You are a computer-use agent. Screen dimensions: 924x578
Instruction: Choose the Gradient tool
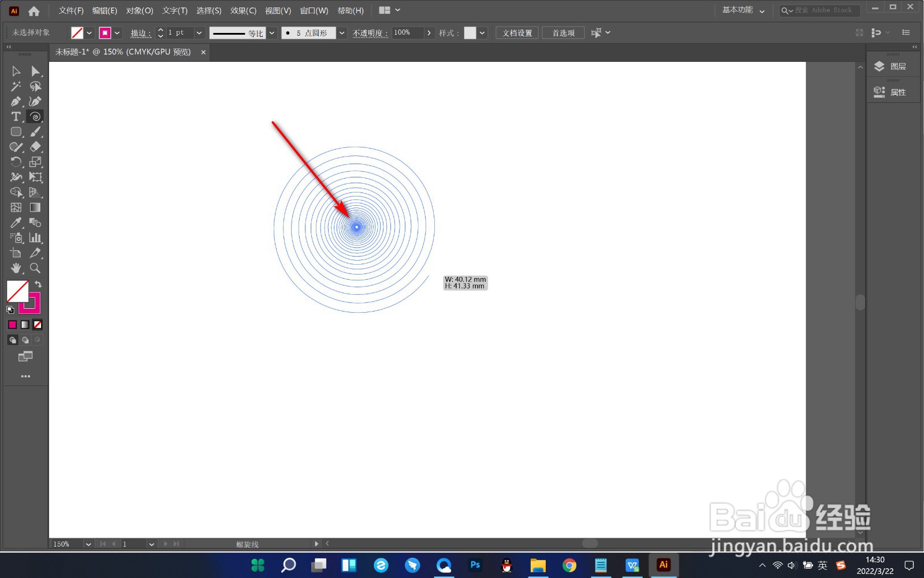click(x=35, y=207)
